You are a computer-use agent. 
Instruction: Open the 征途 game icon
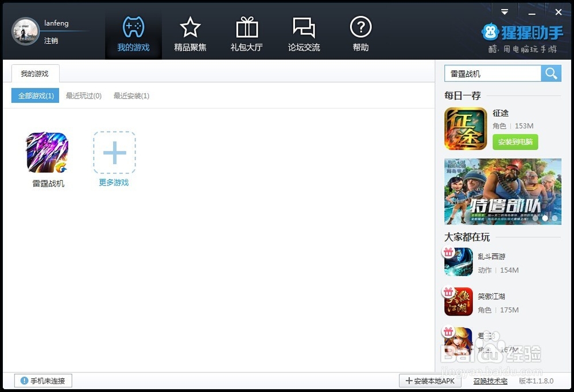pyautogui.click(x=466, y=129)
